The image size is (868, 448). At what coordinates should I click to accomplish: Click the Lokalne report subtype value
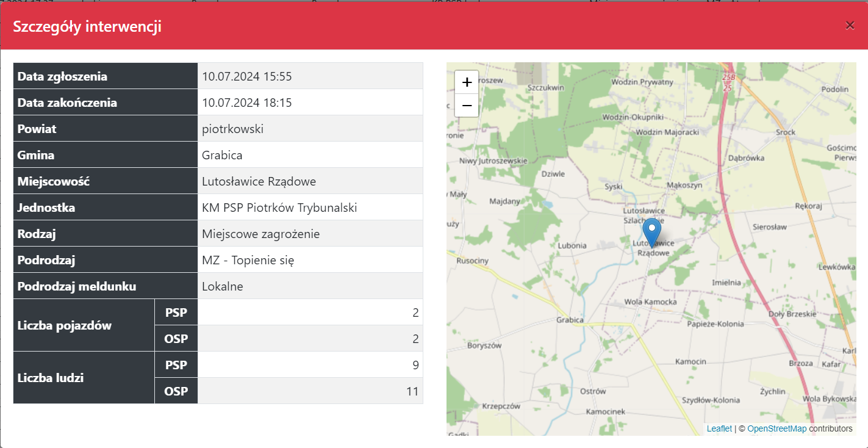223,286
